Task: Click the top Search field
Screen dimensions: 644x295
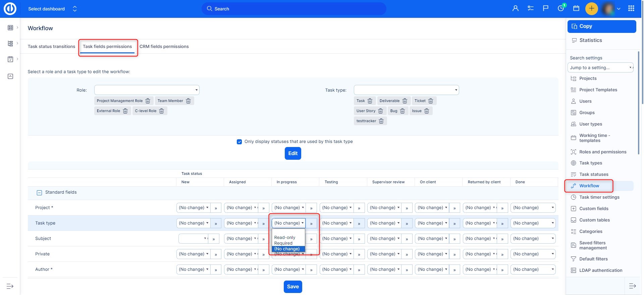Action: click(293, 9)
